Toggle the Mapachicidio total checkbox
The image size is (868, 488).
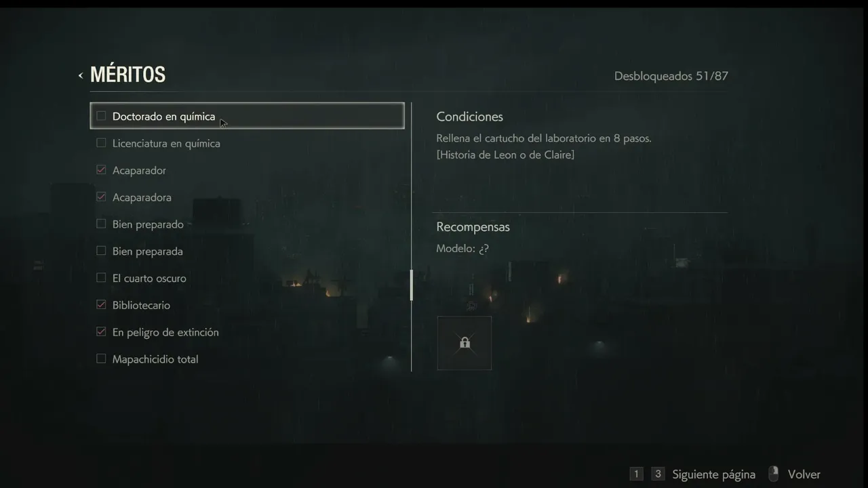101,359
